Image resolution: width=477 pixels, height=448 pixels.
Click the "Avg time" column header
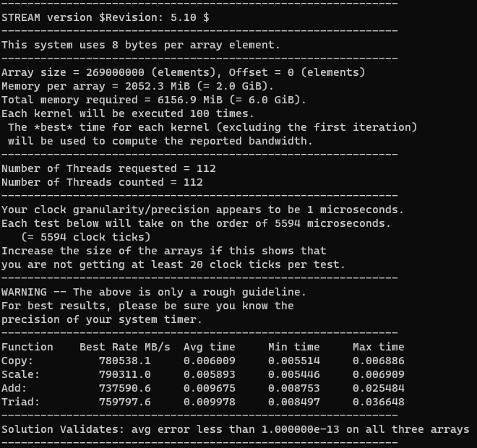pyautogui.click(x=209, y=348)
